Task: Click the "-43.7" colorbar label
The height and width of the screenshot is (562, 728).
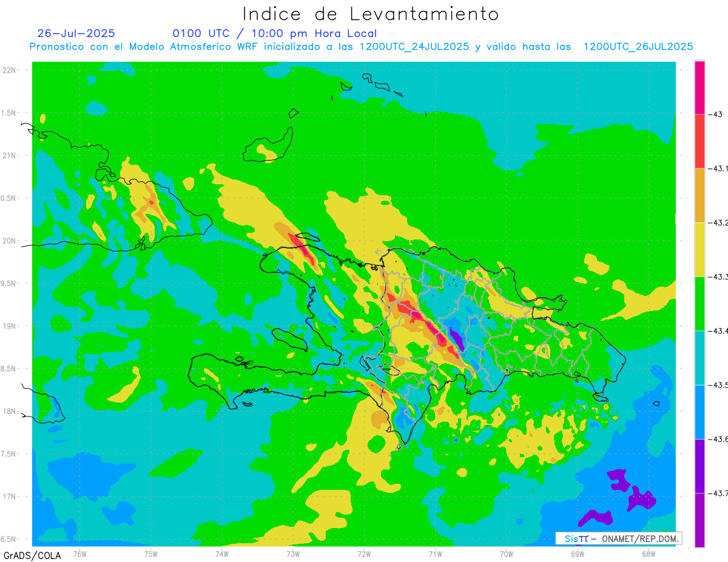Action: pos(718,493)
